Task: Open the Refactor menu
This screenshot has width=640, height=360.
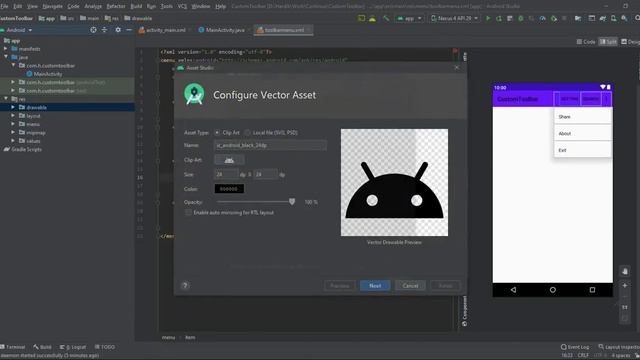Action: pos(116,6)
